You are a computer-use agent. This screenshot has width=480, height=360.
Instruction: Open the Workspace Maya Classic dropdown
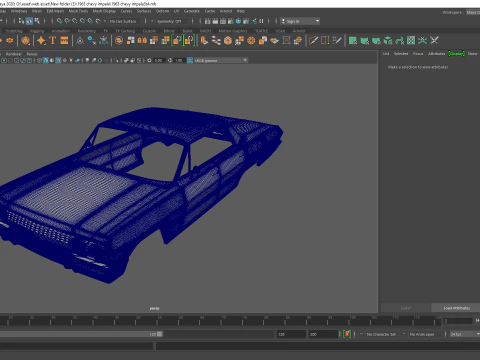pos(473,12)
